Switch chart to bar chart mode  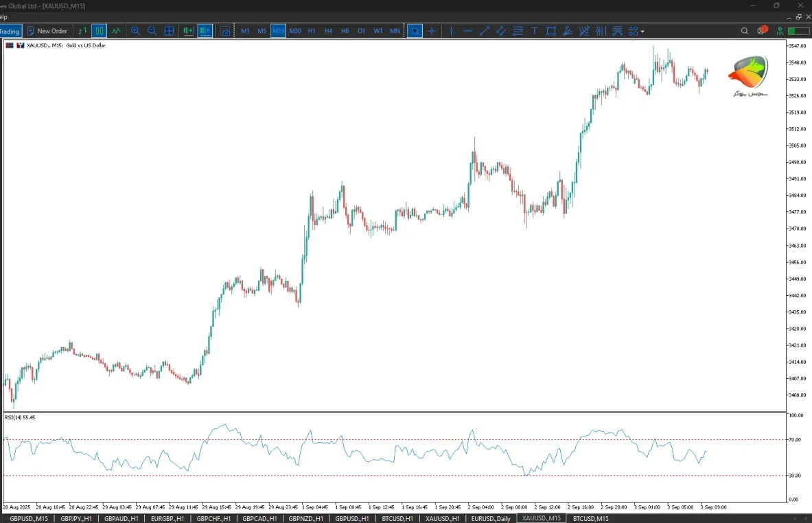(x=82, y=31)
